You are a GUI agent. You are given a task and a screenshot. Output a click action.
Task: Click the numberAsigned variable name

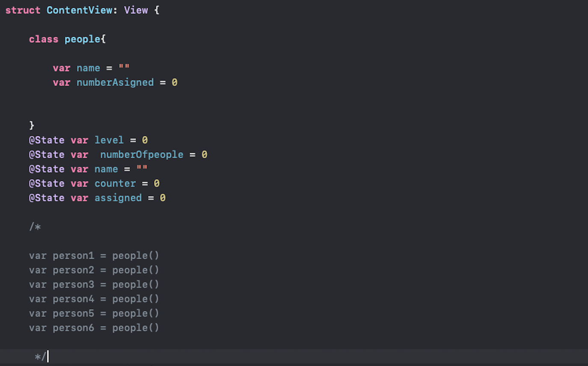(x=115, y=82)
